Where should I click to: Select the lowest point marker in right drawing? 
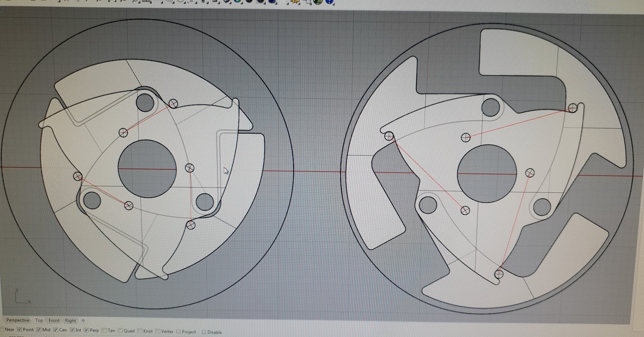[x=499, y=274]
